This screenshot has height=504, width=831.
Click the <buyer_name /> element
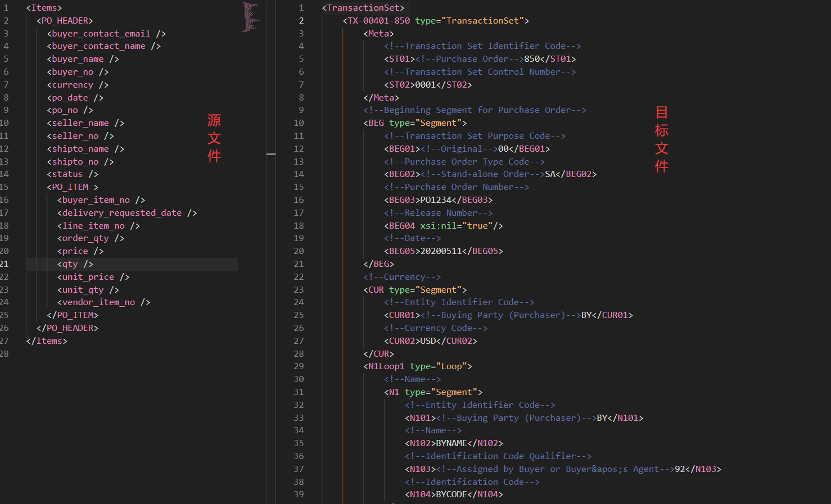pyautogui.click(x=83, y=59)
